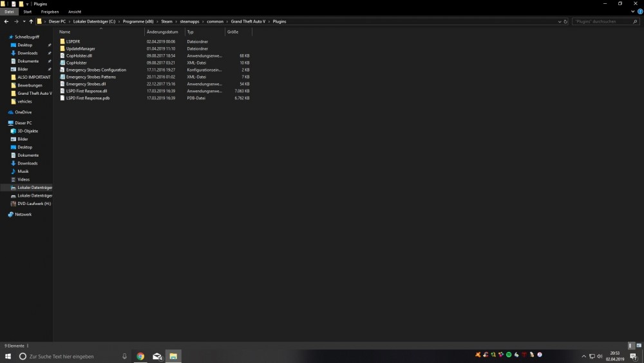Open Videos under Dieser PC
Viewport: 644px width, 363px height.
[x=23, y=180]
